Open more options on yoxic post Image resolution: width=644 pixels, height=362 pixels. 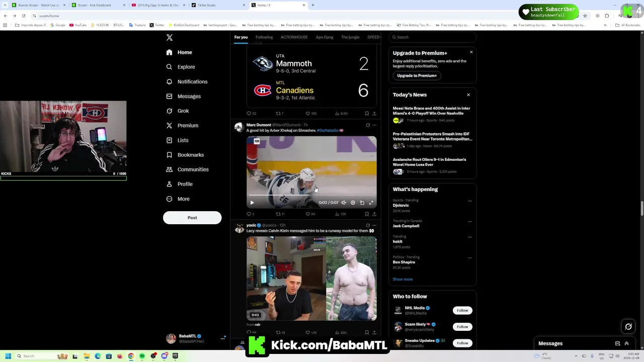tap(374, 225)
